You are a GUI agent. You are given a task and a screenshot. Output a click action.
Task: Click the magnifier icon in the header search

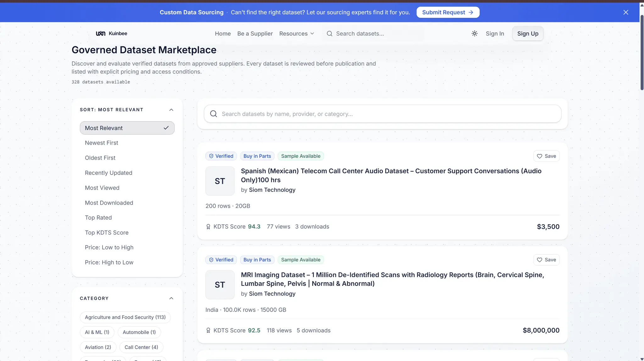[x=330, y=34]
